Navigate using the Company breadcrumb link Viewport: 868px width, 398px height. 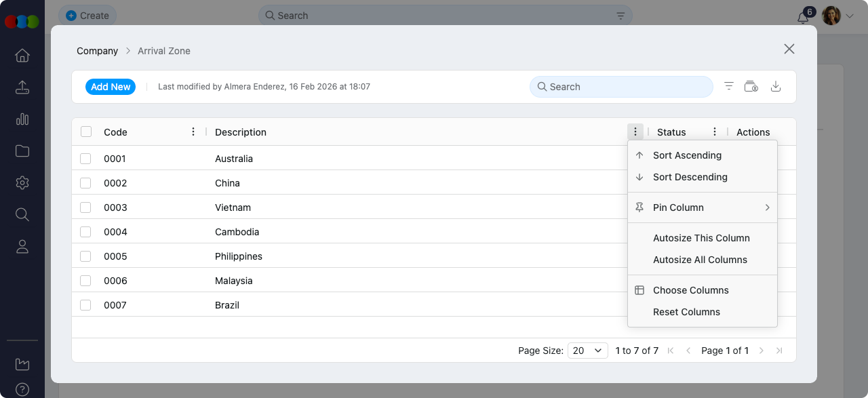point(97,51)
